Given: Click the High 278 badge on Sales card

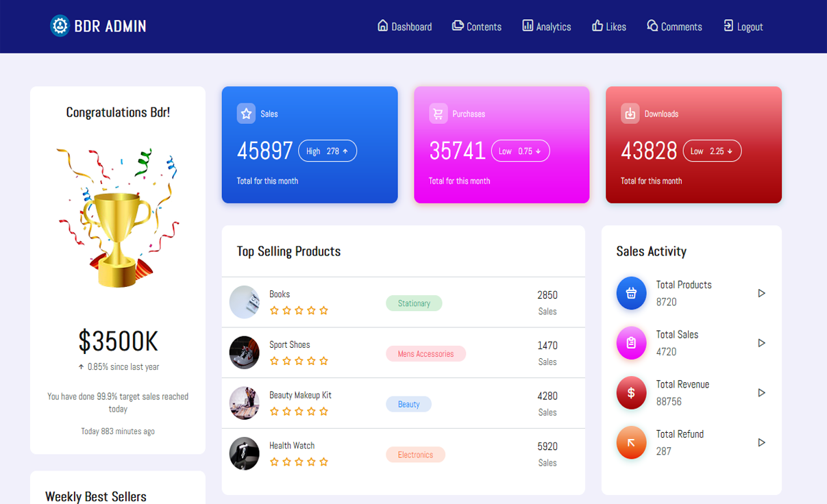Looking at the screenshot, I should [x=328, y=151].
